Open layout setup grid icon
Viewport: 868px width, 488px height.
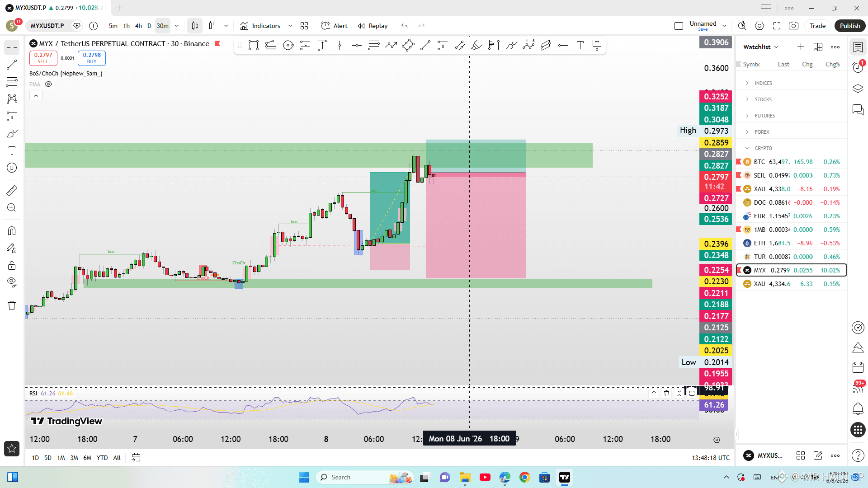pyautogui.click(x=304, y=26)
